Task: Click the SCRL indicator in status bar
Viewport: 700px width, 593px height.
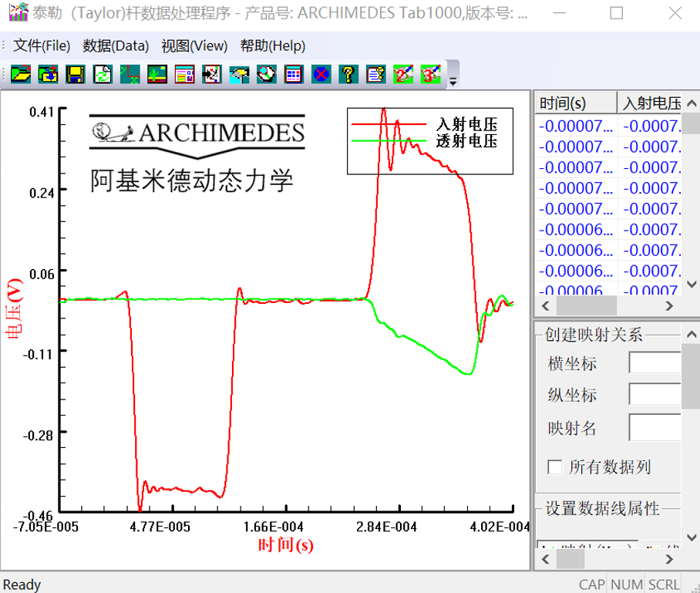Action: point(664,585)
